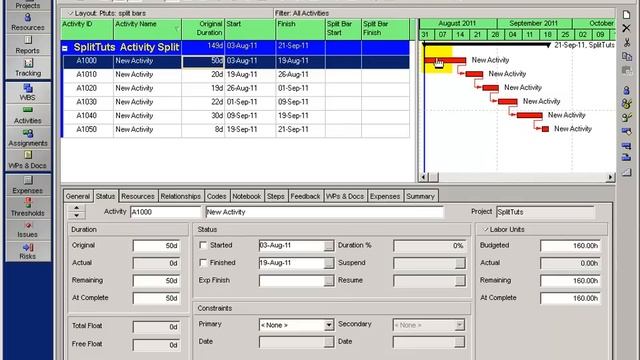Open the Secondary constraint dropdown
The image size is (640, 360).
(460, 325)
